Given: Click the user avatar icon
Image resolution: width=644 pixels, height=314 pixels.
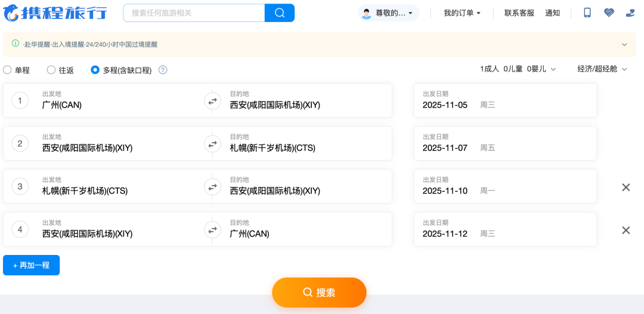Looking at the screenshot, I should pos(366,13).
